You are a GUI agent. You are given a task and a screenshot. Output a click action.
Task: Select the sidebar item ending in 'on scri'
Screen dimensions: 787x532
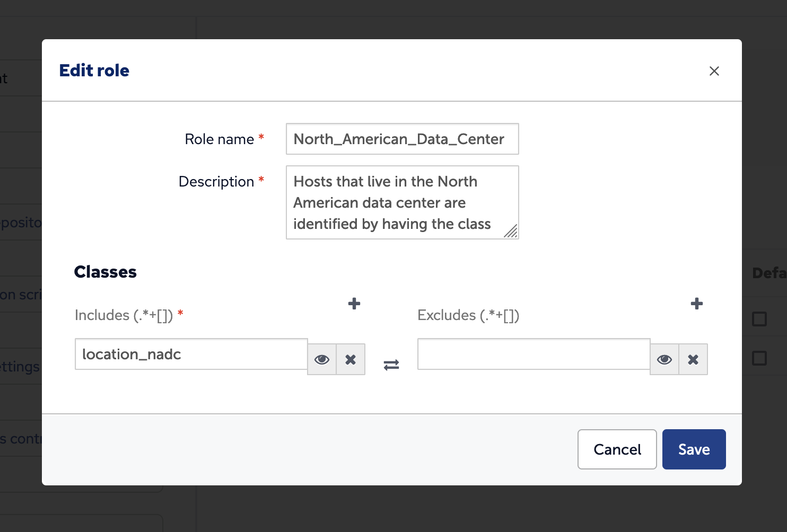(20, 295)
